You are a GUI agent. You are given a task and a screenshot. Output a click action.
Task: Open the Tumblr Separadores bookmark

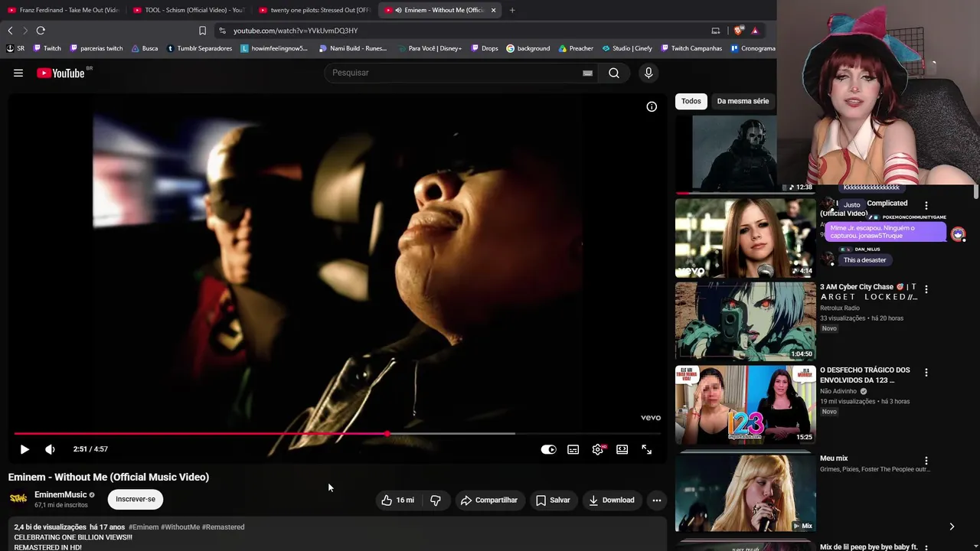pyautogui.click(x=199, y=48)
